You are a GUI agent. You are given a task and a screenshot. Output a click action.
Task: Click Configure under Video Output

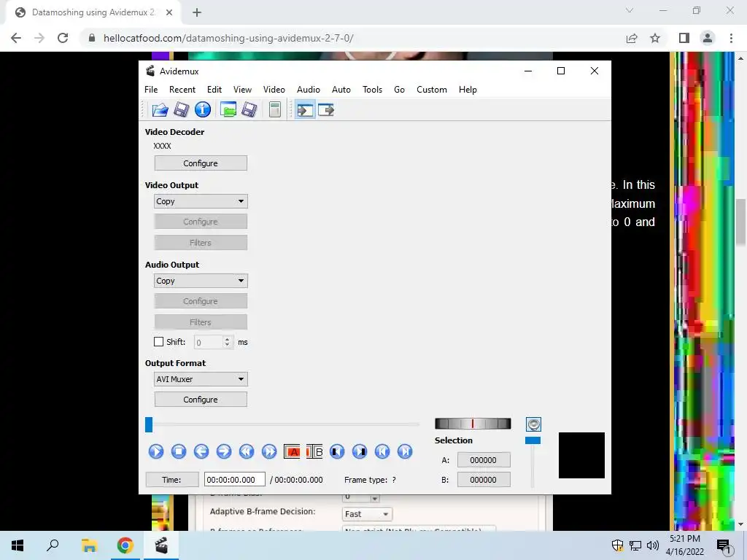point(201,222)
